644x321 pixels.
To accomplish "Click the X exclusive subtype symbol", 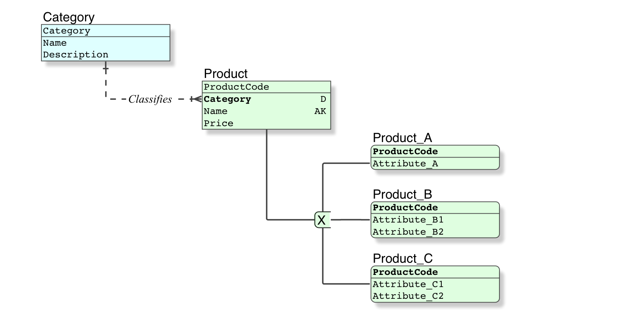I will tap(322, 220).
